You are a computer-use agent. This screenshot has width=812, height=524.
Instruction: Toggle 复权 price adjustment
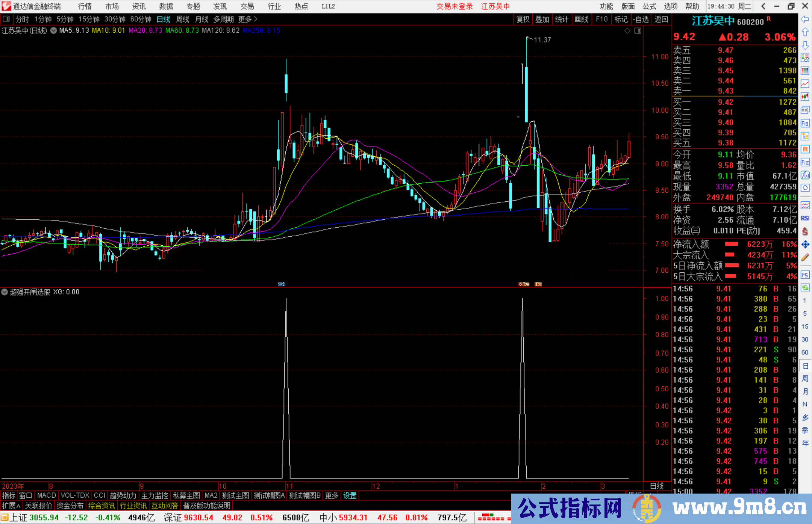point(523,20)
